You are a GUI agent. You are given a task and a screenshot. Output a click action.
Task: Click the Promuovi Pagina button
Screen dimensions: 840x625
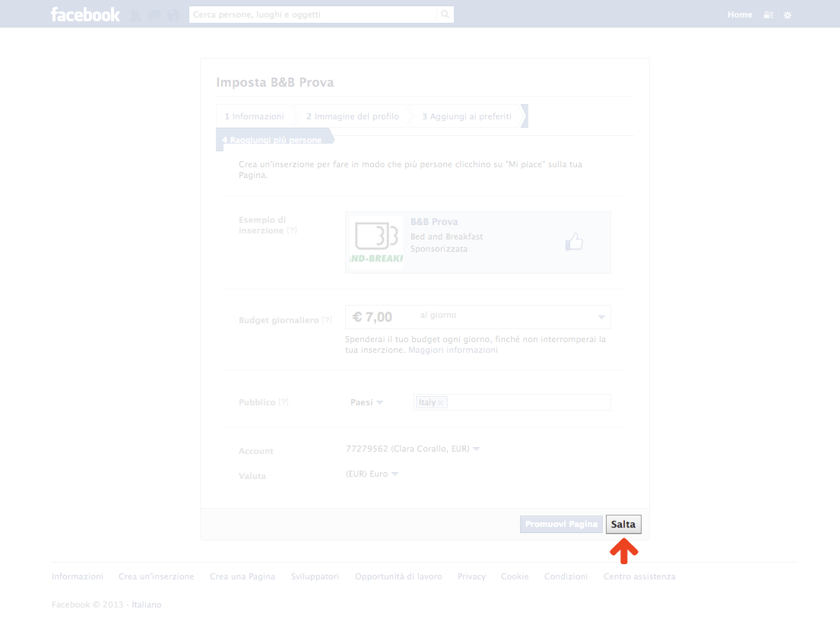(x=561, y=525)
